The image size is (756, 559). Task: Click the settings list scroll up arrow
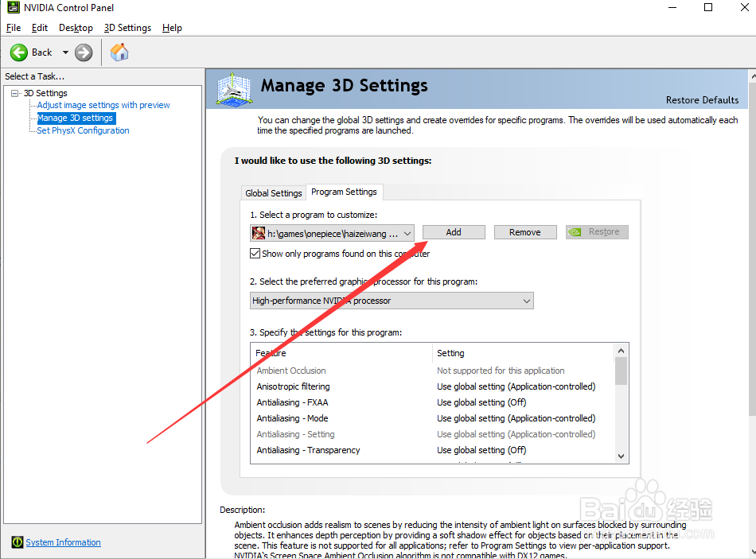coord(621,351)
